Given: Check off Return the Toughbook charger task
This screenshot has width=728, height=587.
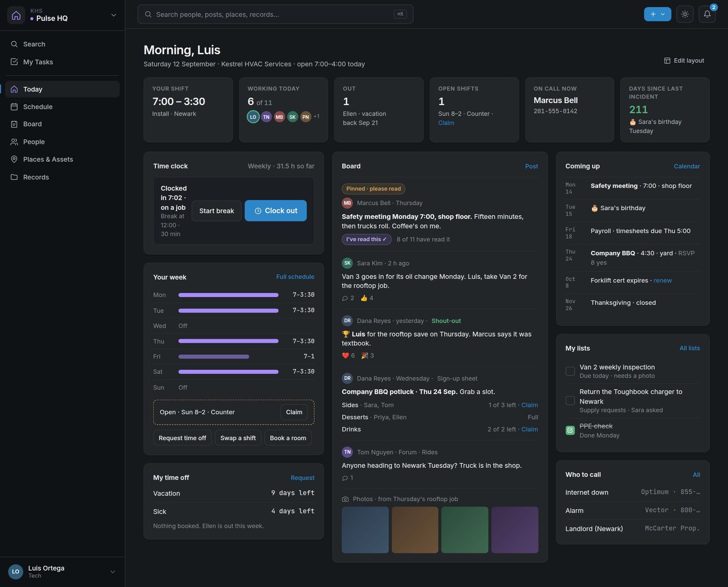Looking at the screenshot, I should (x=570, y=401).
